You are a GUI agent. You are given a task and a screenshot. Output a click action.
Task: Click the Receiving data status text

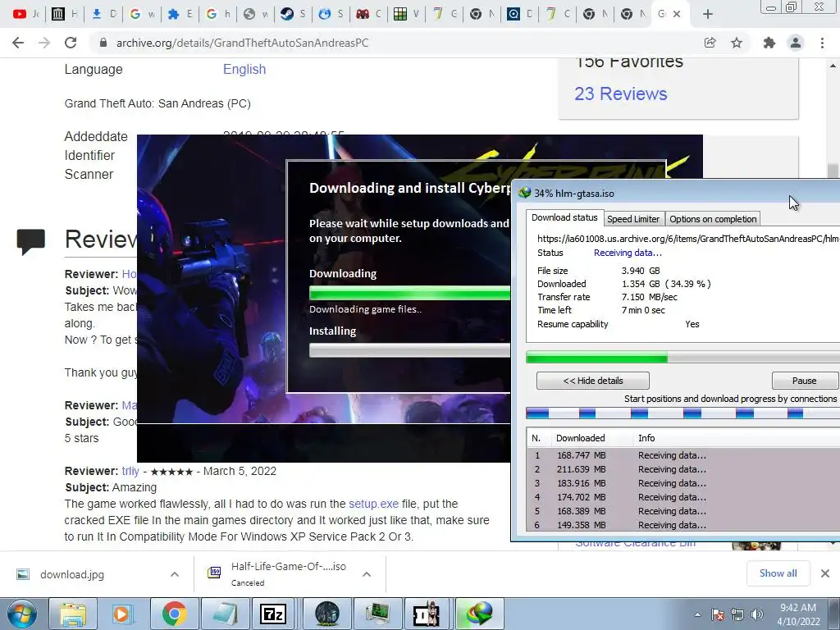628,253
